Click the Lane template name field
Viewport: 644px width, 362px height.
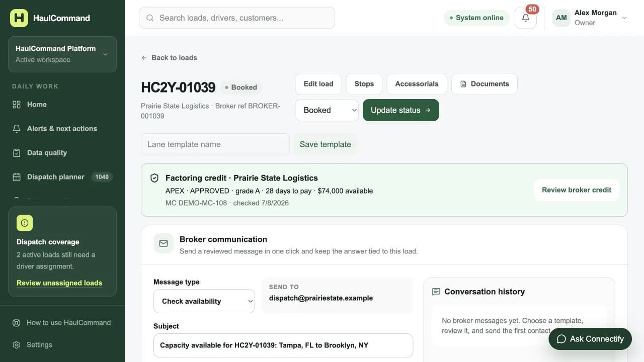(x=215, y=144)
